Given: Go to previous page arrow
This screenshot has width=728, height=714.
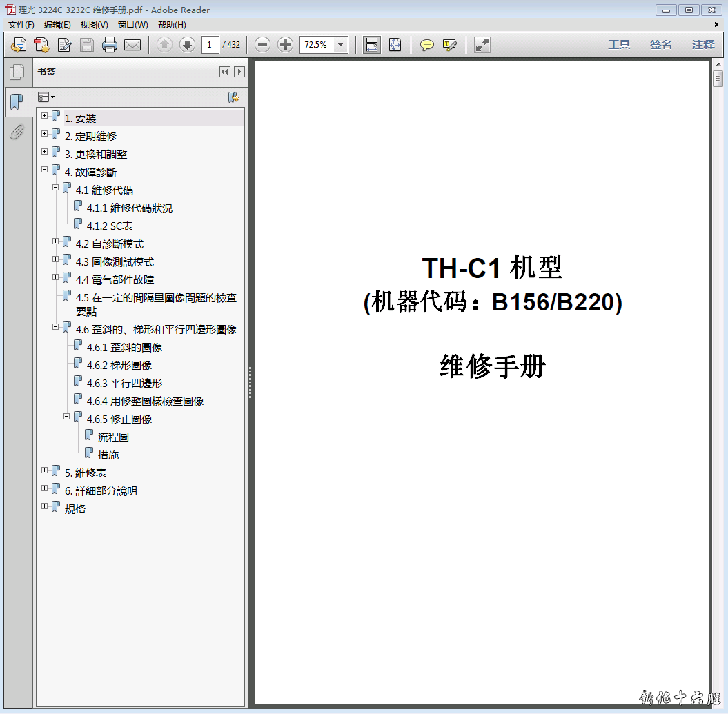Looking at the screenshot, I should pos(164,45).
